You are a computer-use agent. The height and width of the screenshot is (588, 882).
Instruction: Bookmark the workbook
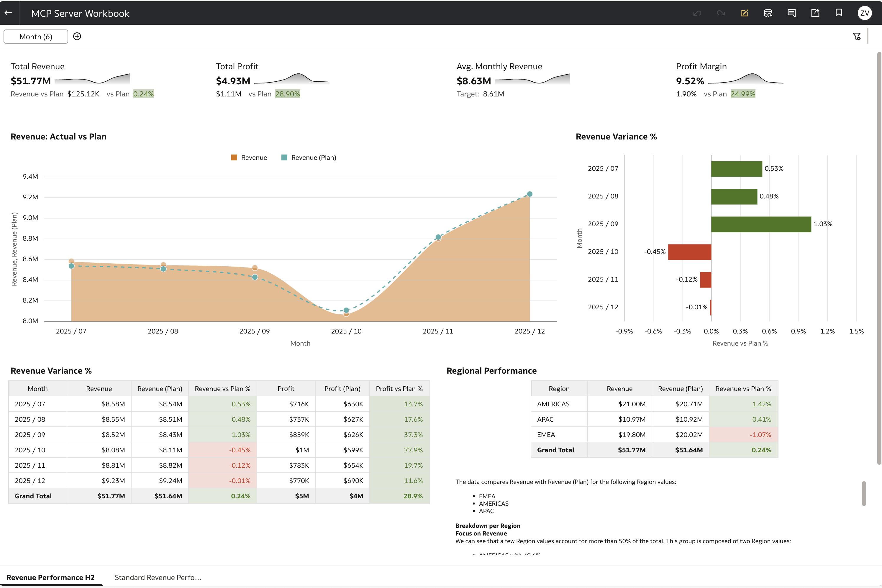(839, 13)
